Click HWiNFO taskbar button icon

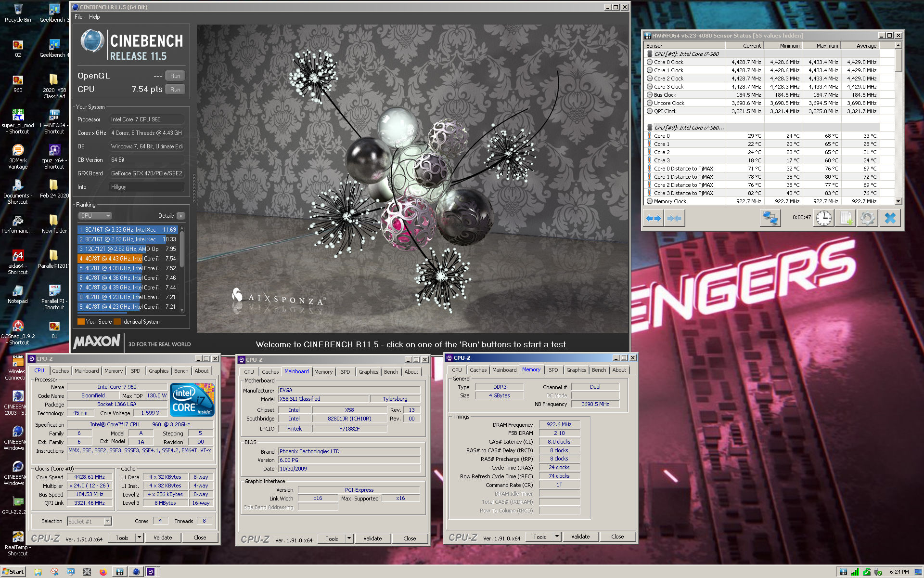119,572
